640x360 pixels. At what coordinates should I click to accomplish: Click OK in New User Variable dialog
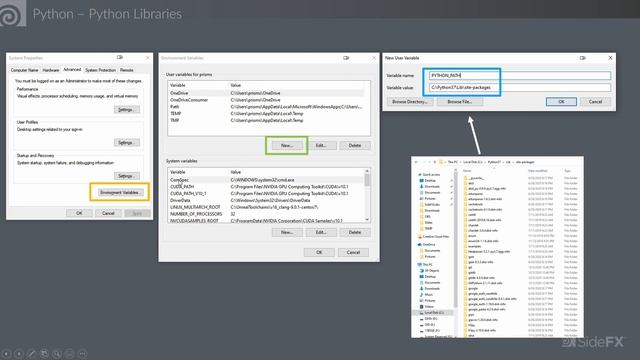tap(561, 102)
